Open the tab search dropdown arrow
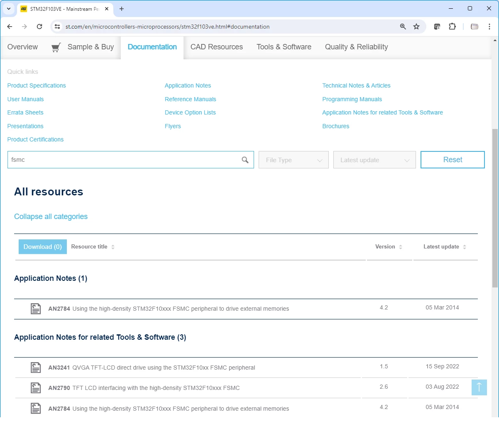 [x=9, y=9]
